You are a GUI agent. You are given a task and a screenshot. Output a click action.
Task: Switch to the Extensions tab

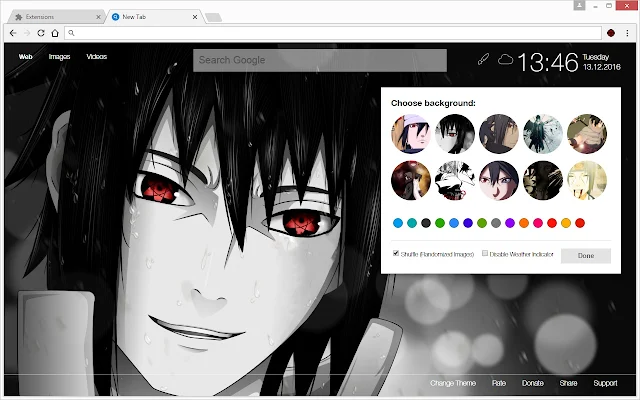tap(56, 17)
